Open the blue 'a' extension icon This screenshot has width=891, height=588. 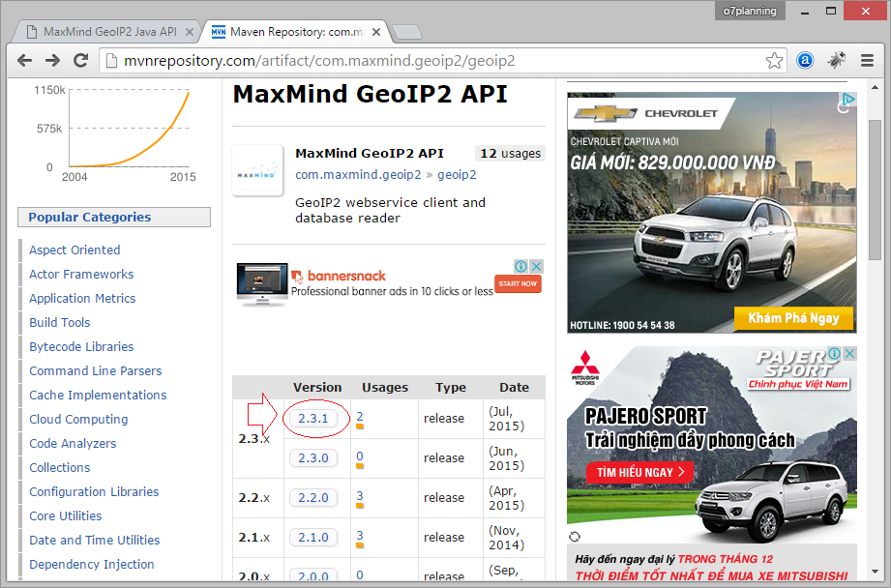coord(805,60)
